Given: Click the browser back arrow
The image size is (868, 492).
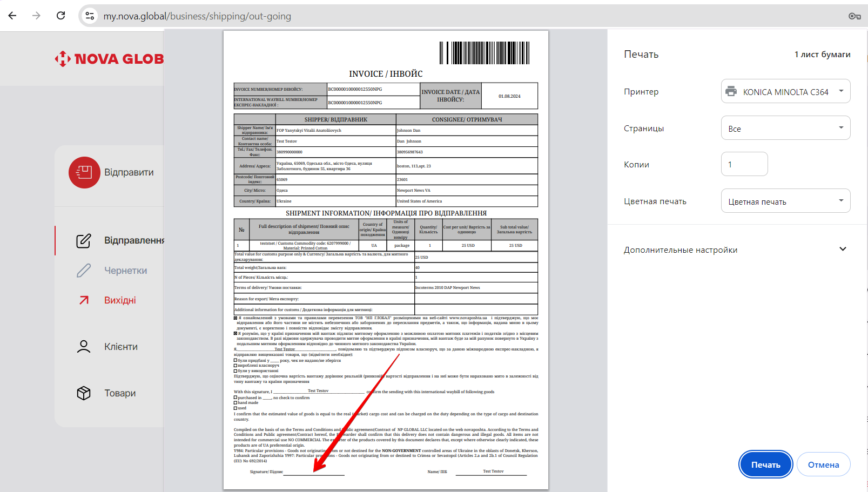Looking at the screenshot, I should pyautogui.click(x=12, y=16).
